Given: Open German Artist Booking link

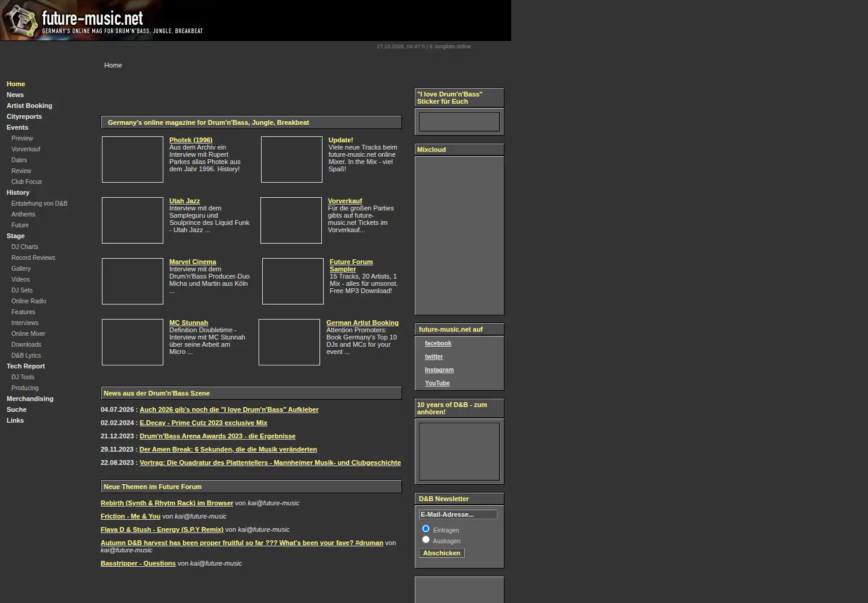Looking at the screenshot, I should 362,323.
